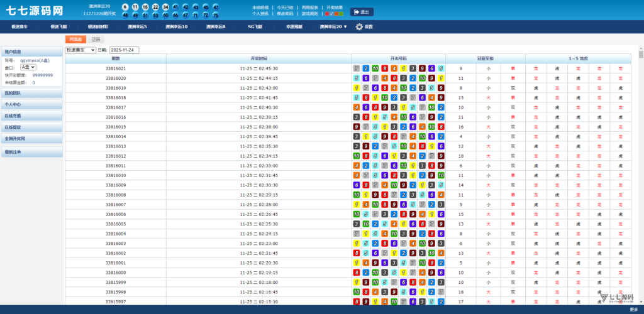Viewport: 644px width, 314px height.
Task: Open the 今天已结 link
Action: coord(285,8)
